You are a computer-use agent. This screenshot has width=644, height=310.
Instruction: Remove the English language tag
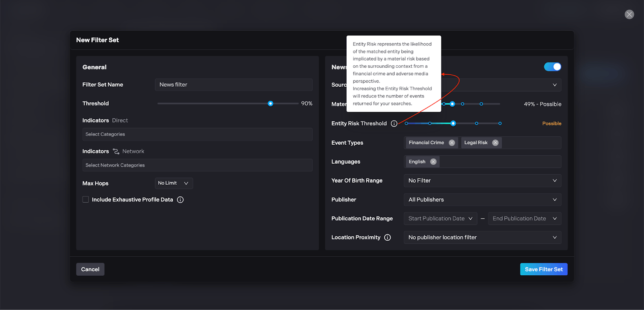[x=433, y=162]
